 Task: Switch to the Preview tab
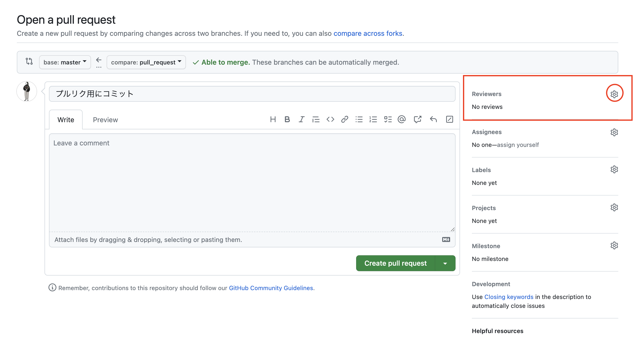click(x=105, y=120)
